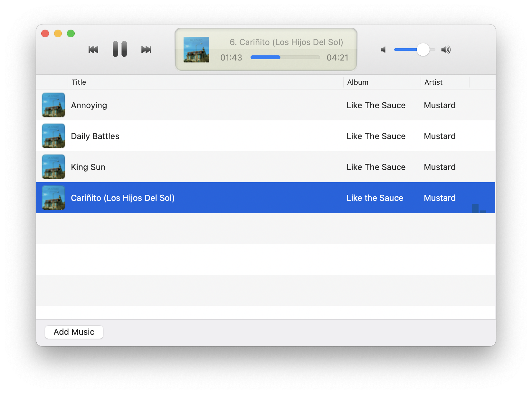The width and height of the screenshot is (532, 394).
Task: Click the total duration 04:21
Action: coord(337,58)
